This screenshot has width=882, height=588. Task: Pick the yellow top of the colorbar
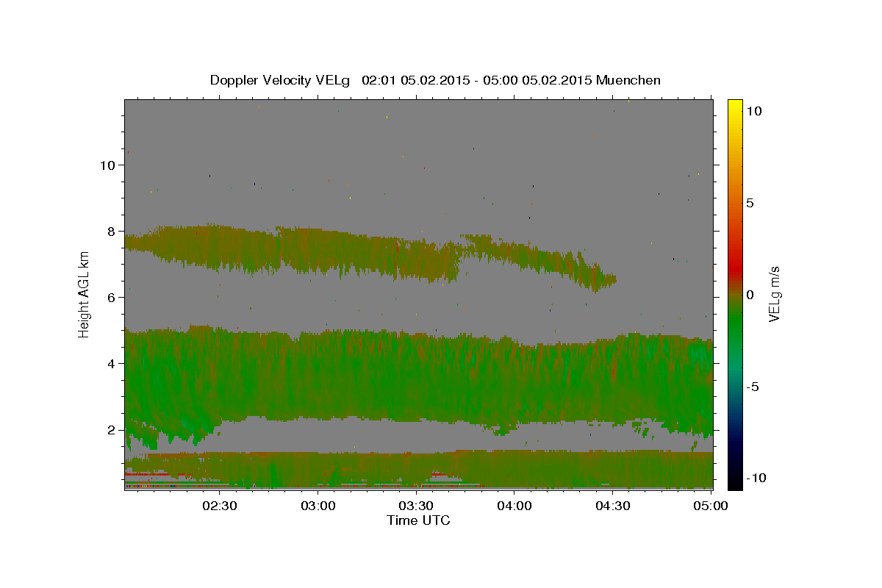[735, 107]
